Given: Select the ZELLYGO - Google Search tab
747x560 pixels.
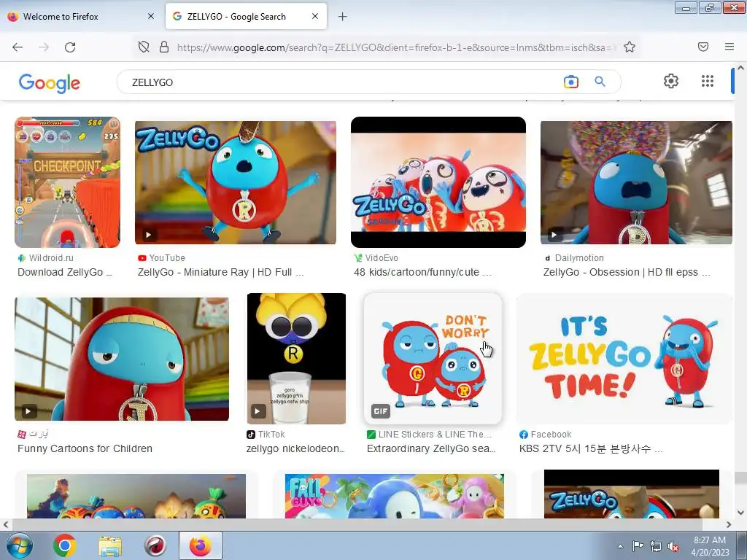Looking at the screenshot, I should (x=246, y=16).
